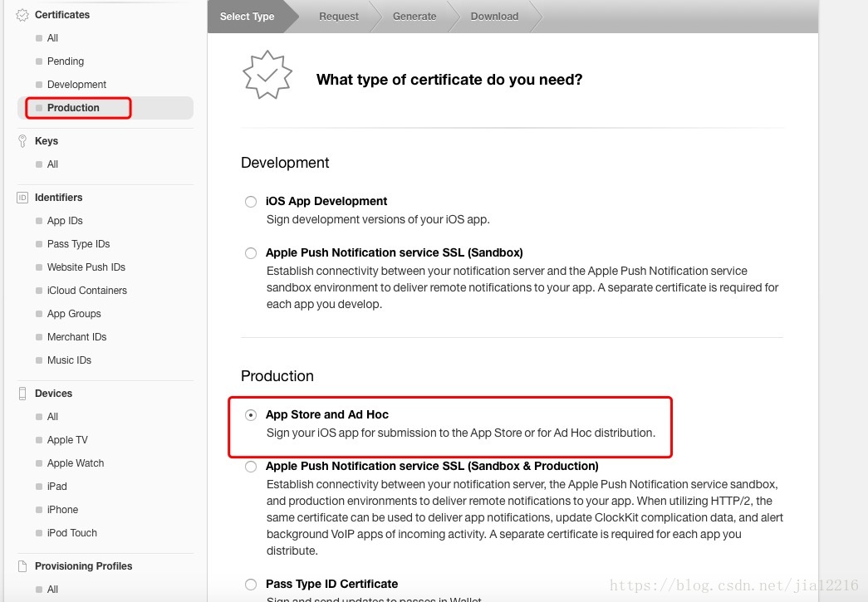Open Pending certificates

pyautogui.click(x=66, y=61)
